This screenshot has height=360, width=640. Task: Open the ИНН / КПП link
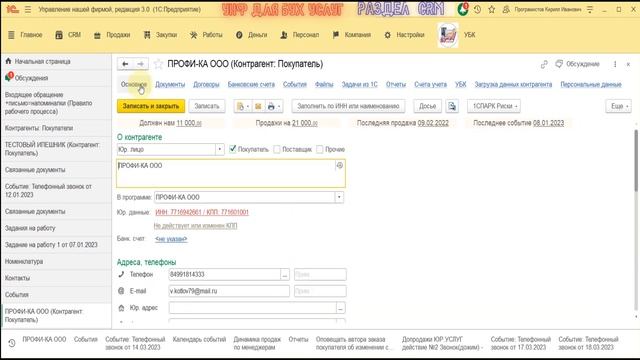tap(202, 212)
